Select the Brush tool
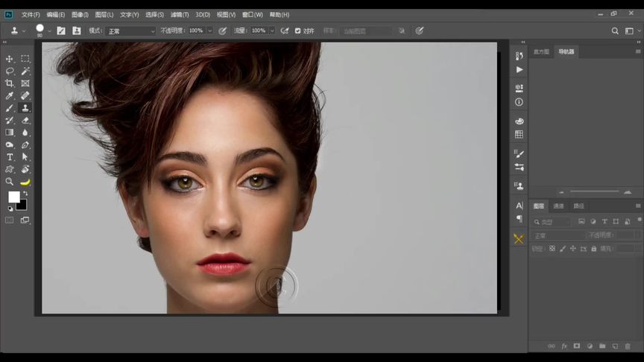Screen dimensions: 644x362 (10, 108)
